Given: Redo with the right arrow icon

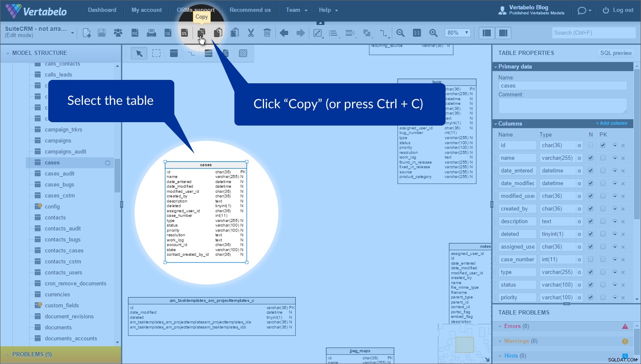Looking at the screenshot, I should 300,33.
